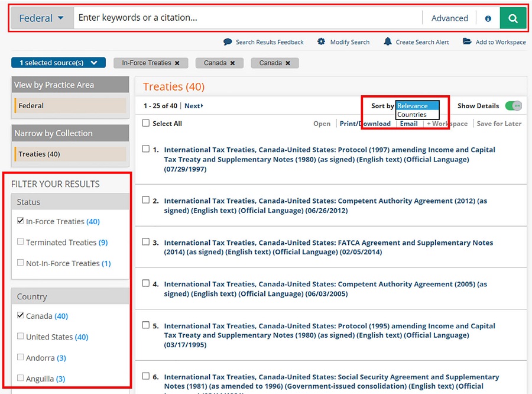Viewport: 532px width, 394px height.
Task: Go to the Next results page
Action: coord(193,106)
